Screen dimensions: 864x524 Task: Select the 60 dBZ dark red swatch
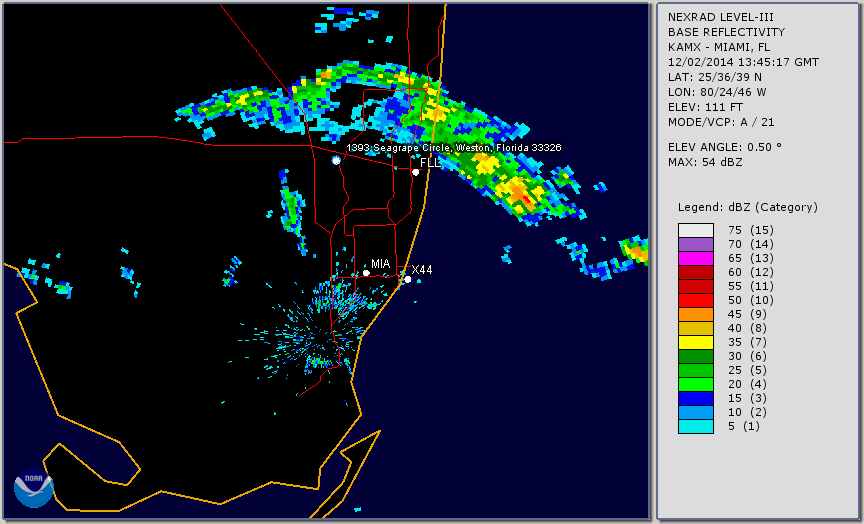tap(696, 272)
